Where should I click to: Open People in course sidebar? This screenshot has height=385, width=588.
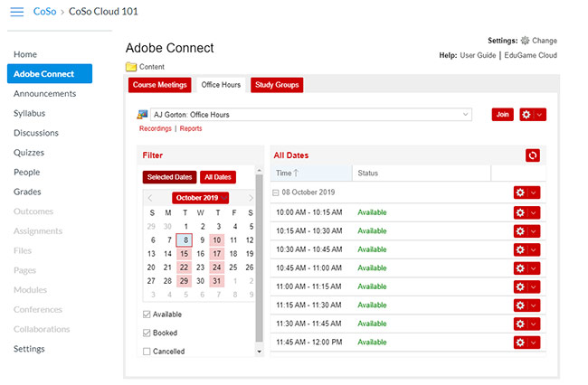click(x=26, y=173)
